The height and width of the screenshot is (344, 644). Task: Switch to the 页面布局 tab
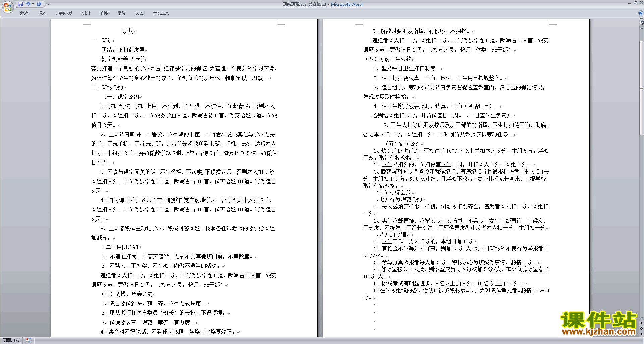pos(64,13)
